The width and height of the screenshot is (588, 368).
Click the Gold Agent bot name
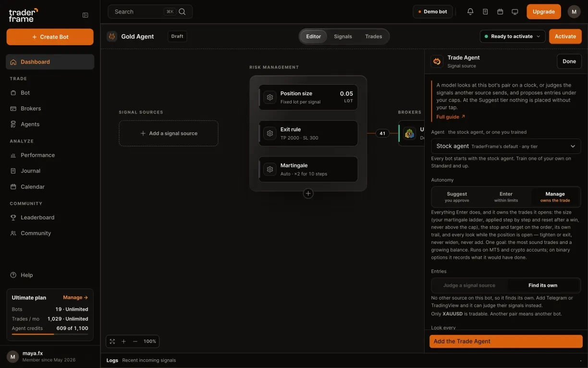137,36
